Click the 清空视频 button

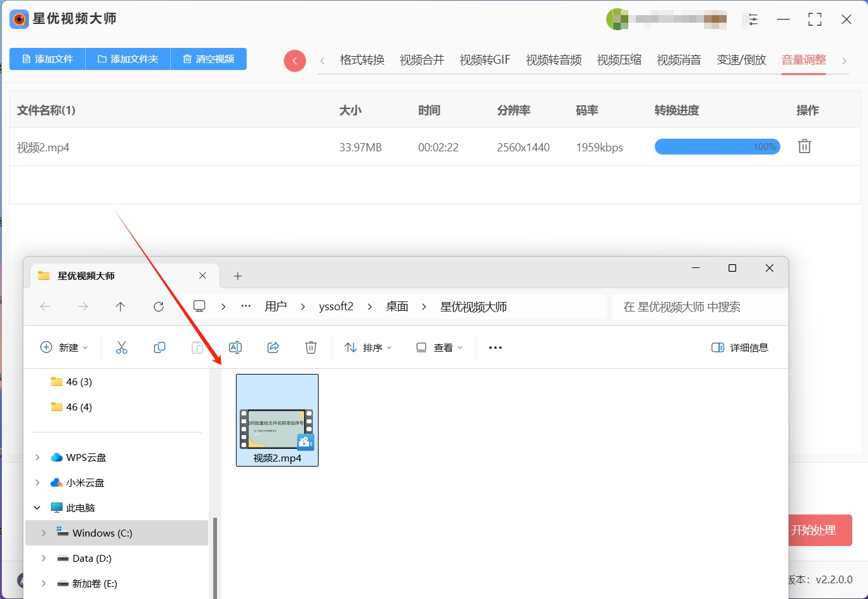[x=208, y=59]
